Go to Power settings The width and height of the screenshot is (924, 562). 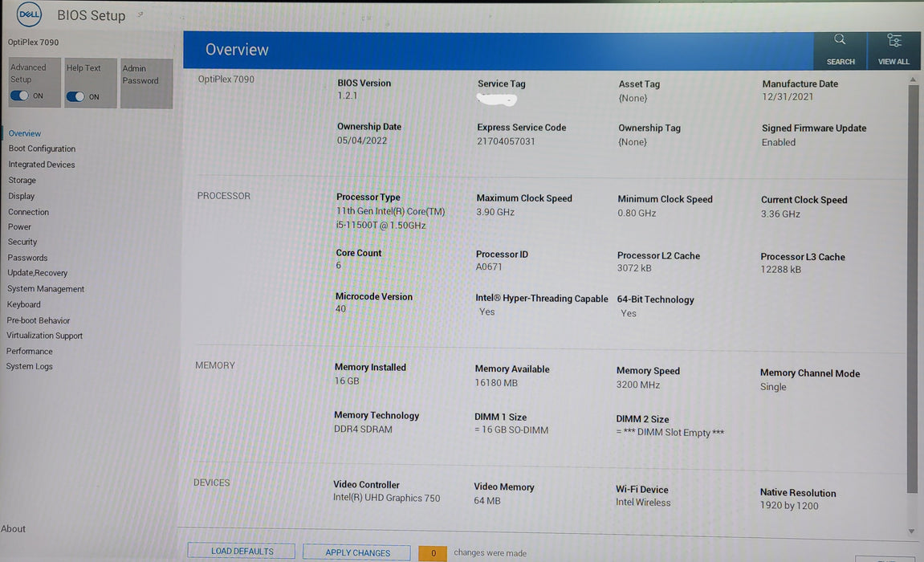click(x=19, y=226)
